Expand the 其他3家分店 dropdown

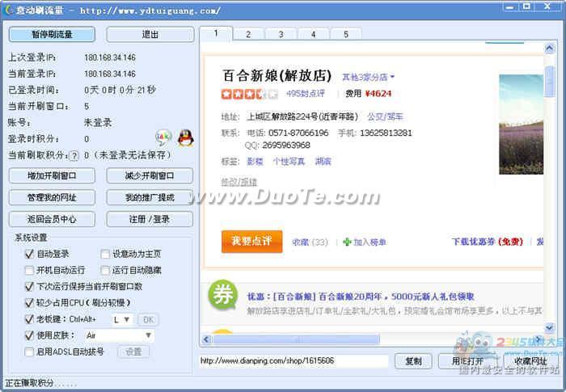368,78
